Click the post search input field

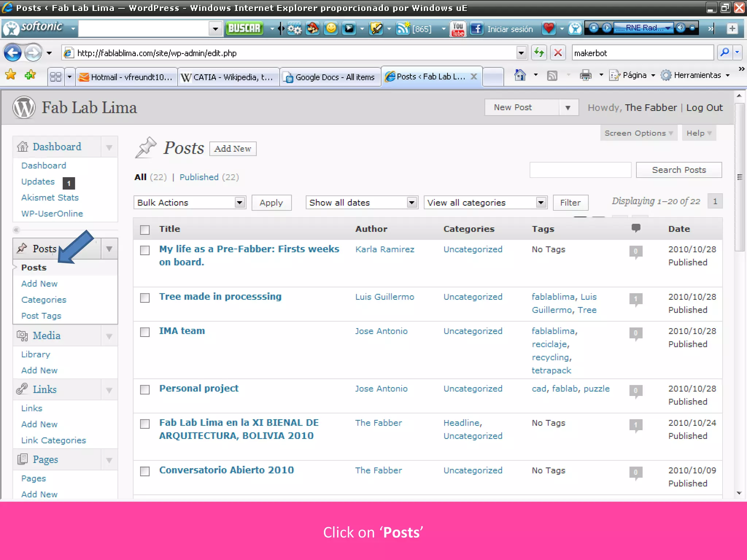(x=580, y=170)
